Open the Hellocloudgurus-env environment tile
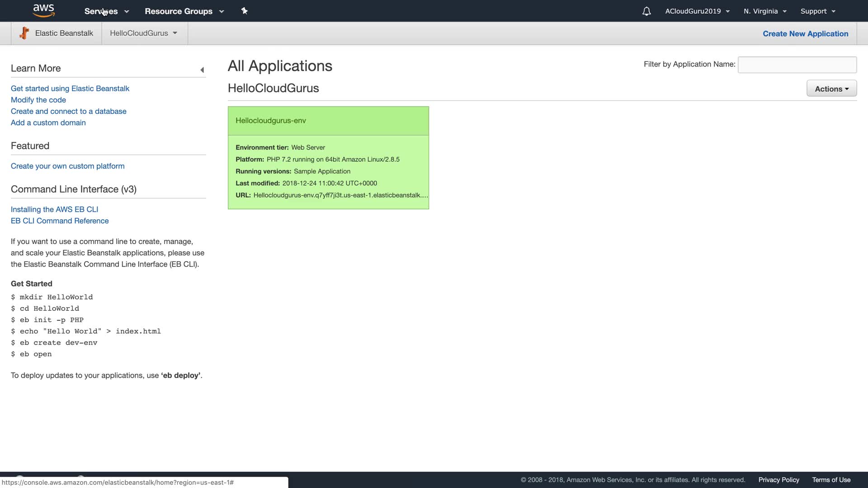Screen dimensions: 868x488 (271, 121)
